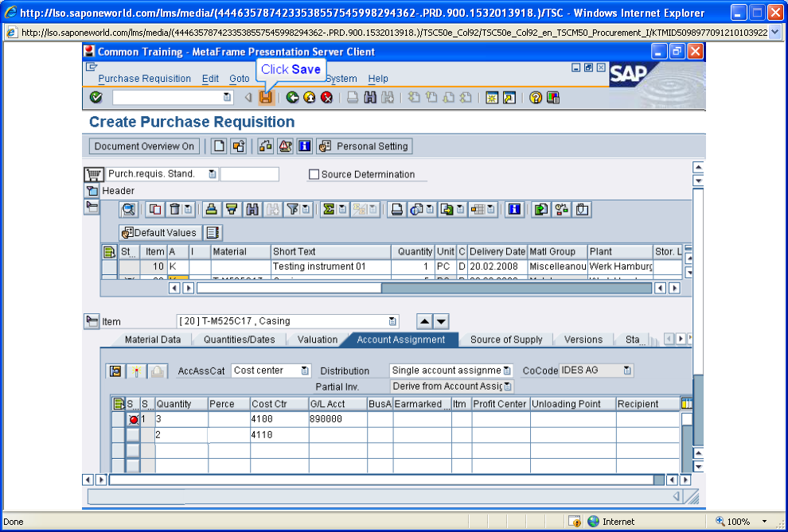Open the Distribution dropdown
Image resolution: width=788 pixels, height=532 pixels.
(x=507, y=371)
